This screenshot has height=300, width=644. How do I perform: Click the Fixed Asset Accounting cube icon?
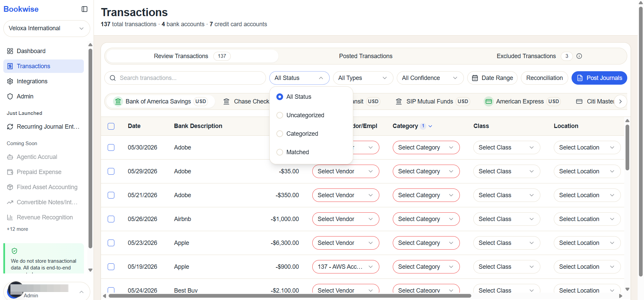pos(10,187)
